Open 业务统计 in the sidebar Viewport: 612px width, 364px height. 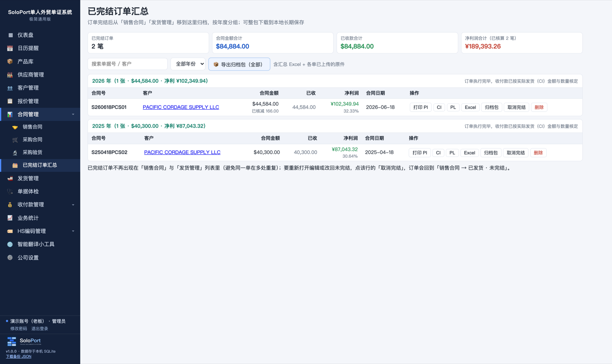coord(40,218)
